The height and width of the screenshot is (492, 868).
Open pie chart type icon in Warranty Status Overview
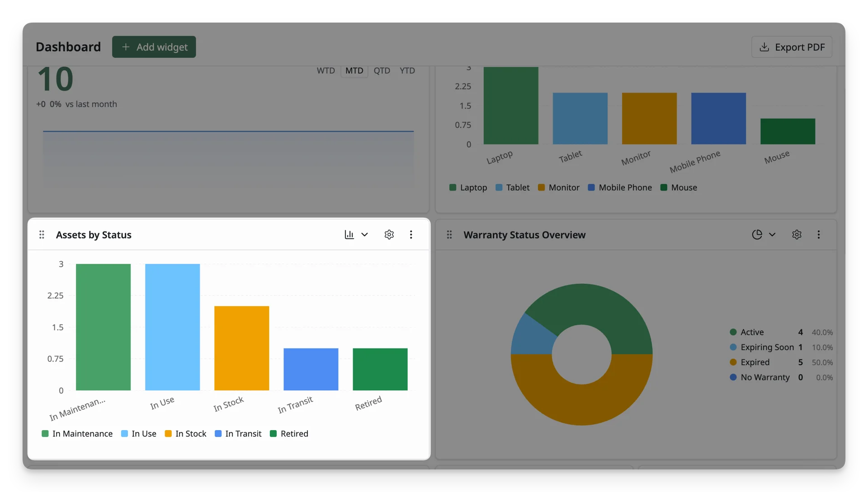(757, 234)
